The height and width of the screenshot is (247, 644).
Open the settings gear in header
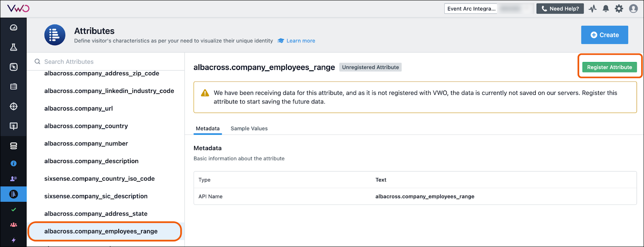(x=619, y=8)
